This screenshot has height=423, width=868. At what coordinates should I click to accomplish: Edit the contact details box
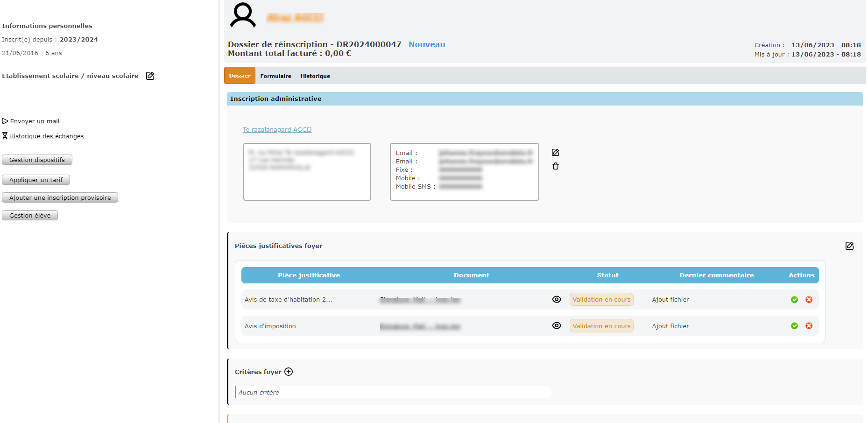pyautogui.click(x=555, y=153)
